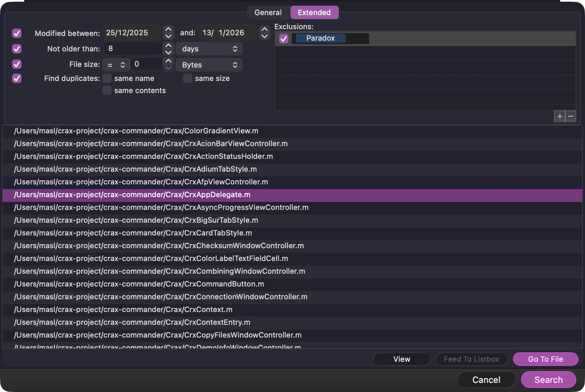Click the Search button

tap(548, 380)
